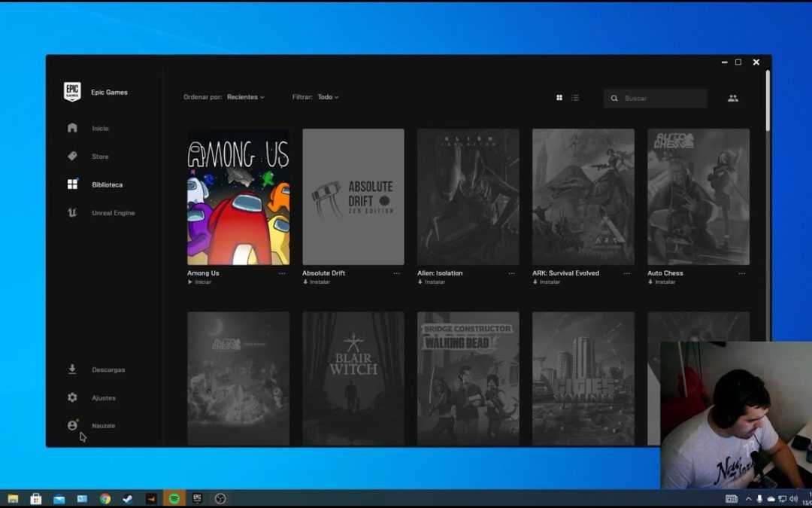Switch to list view layout

click(x=575, y=98)
